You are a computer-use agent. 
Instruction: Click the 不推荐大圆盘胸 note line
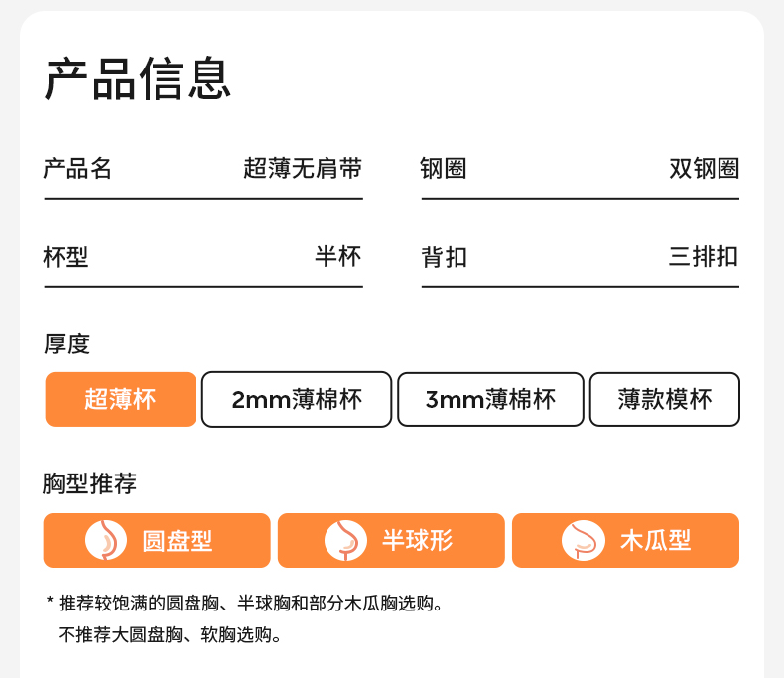click(171, 634)
